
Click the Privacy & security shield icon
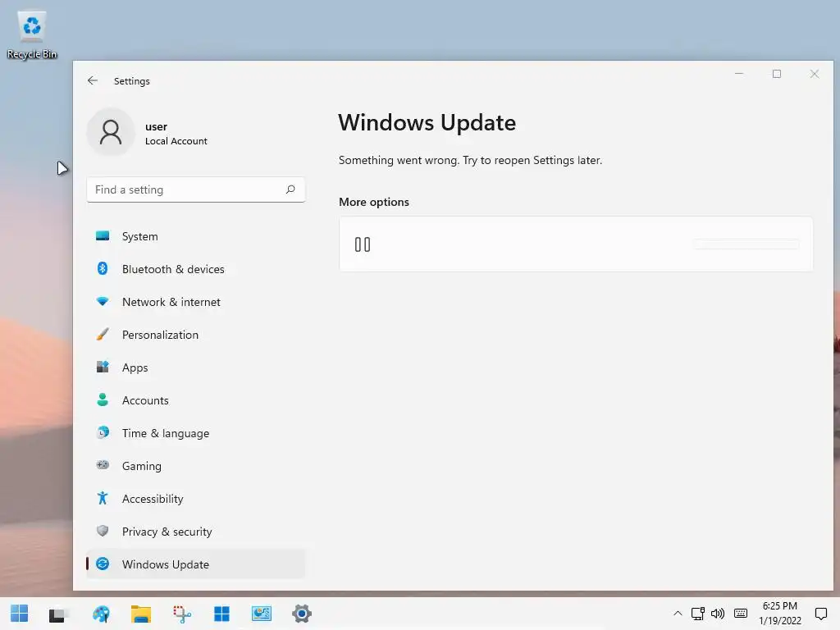point(103,531)
